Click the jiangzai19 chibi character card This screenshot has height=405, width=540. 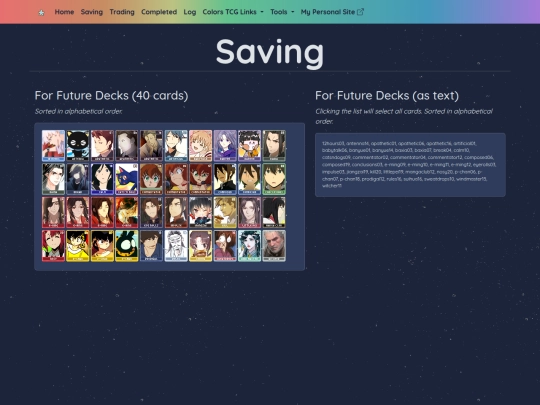click(200, 212)
